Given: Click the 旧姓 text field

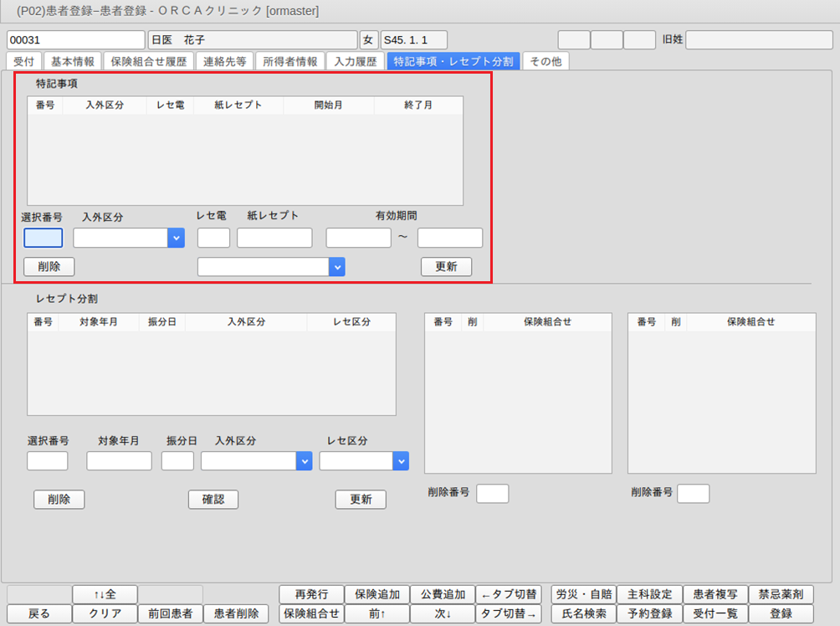Looking at the screenshot, I should pyautogui.click(x=760, y=40).
